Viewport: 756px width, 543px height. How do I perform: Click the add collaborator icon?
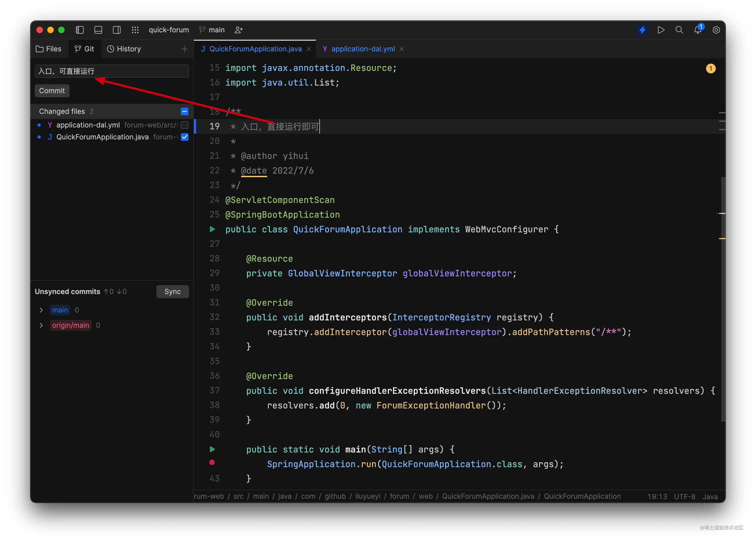239,30
